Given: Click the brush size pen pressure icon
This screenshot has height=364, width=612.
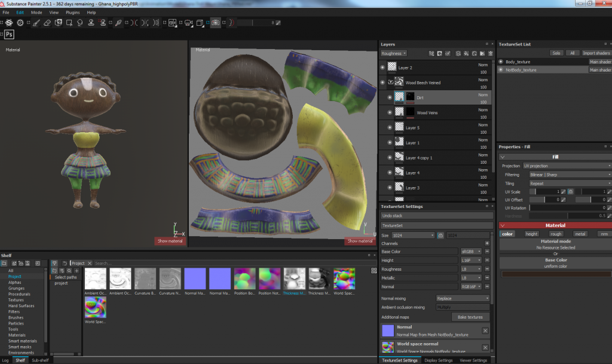Looking at the screenshot, I should pyautogui.click(x=279, y=23).
